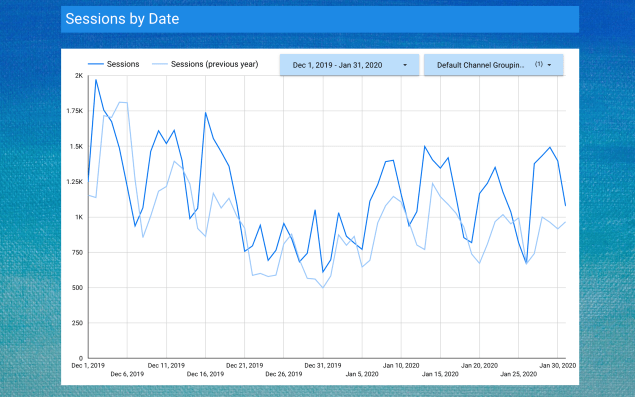Click the Jan 5, 2020 axis label
Image resolution: width=635 pixels, height=397 pixels.
(362, 374)
